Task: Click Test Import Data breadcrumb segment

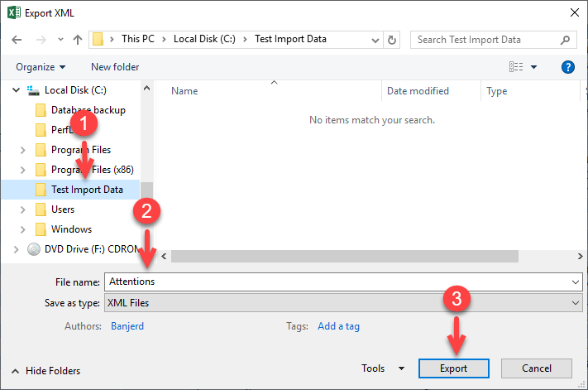Action: click(290, 39)
